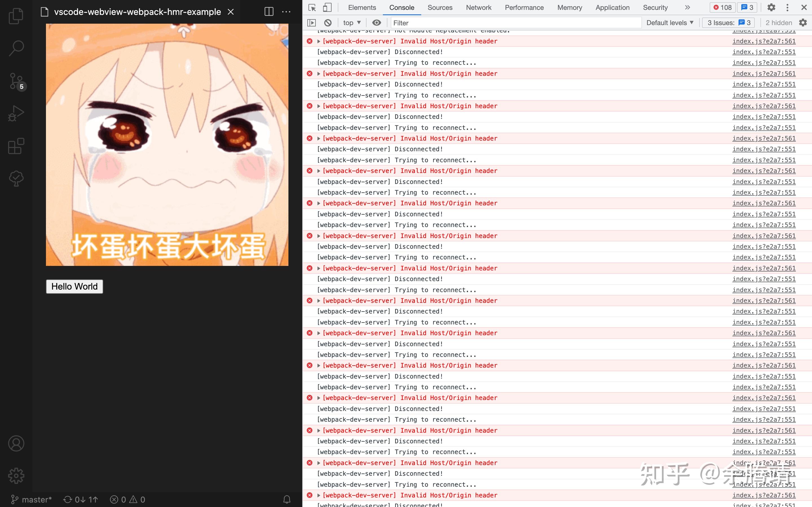Switch to the Network tab
Screen dimensions: 812x507
pyautogui.click(x=478, y=7)
